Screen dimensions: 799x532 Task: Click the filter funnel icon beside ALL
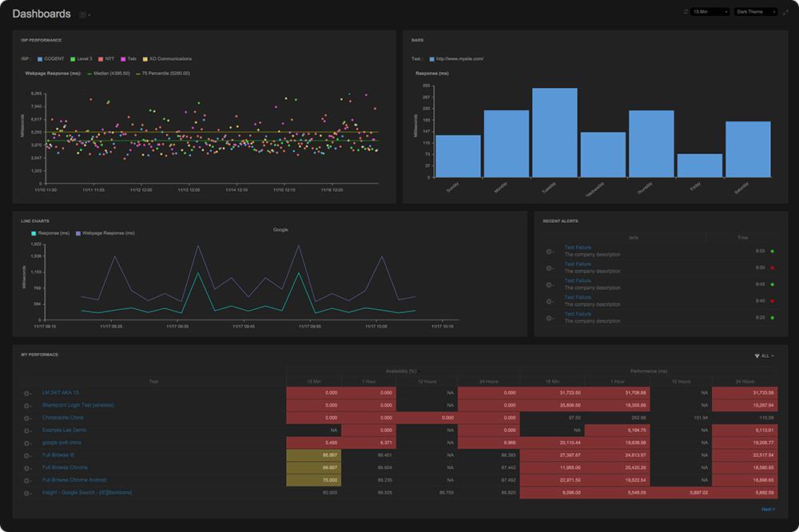(757, 355)
